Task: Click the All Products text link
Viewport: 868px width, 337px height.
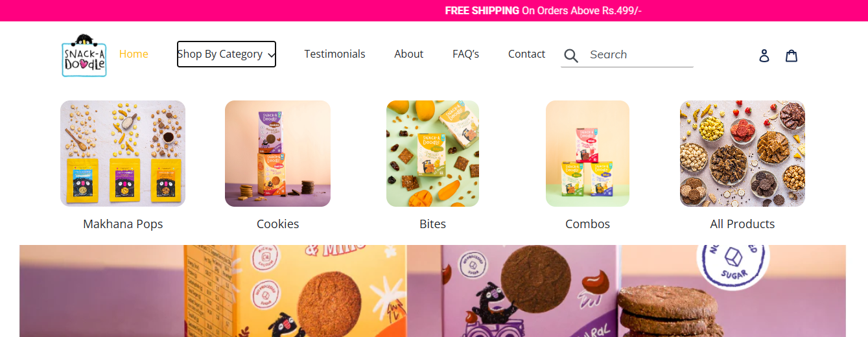Action: point(742,224)
